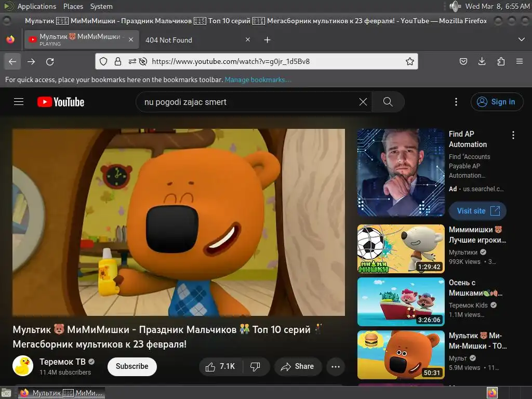Open the Firefox extensions menu
The height and width of the screenshot is (399, 532).
[501, 61]
